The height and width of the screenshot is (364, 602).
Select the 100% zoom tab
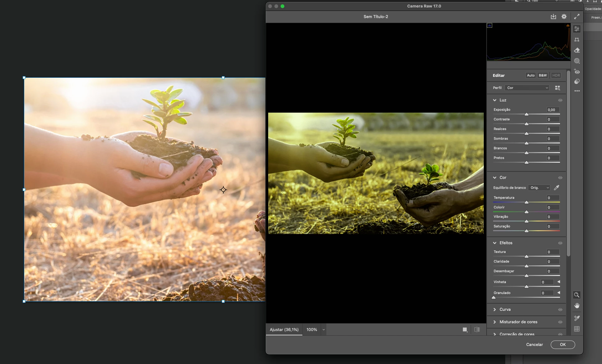[x=311, y=329]
